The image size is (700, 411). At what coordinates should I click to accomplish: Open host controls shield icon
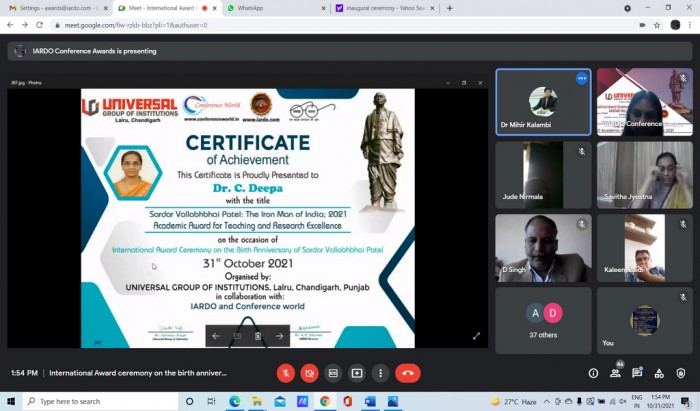[x=681, y=373]
